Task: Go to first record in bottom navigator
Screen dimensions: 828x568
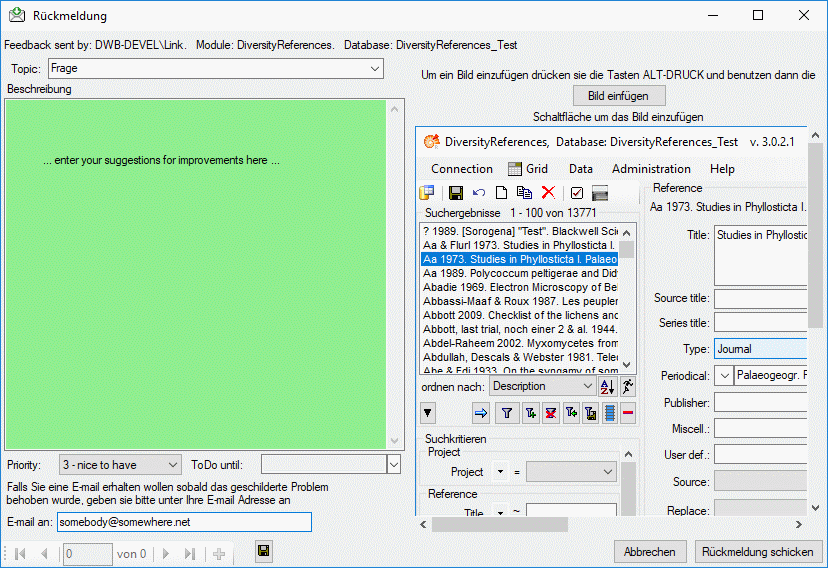Action: (21, 554)
